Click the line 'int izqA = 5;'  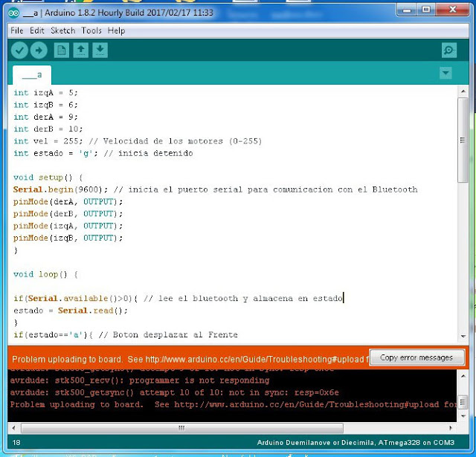coord(45,93)
